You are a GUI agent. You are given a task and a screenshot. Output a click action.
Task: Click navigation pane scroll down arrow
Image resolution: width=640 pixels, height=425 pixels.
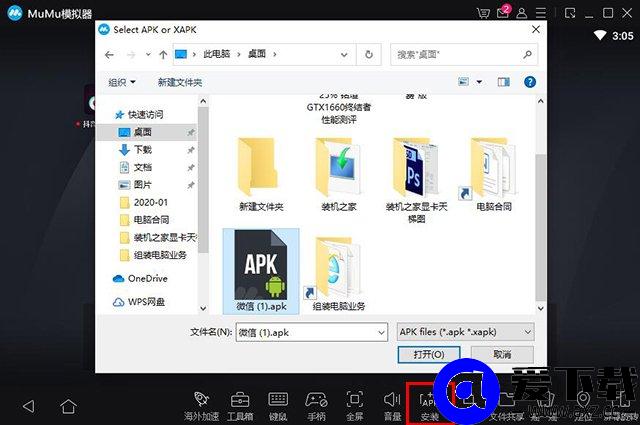click(x=203, y=308)
